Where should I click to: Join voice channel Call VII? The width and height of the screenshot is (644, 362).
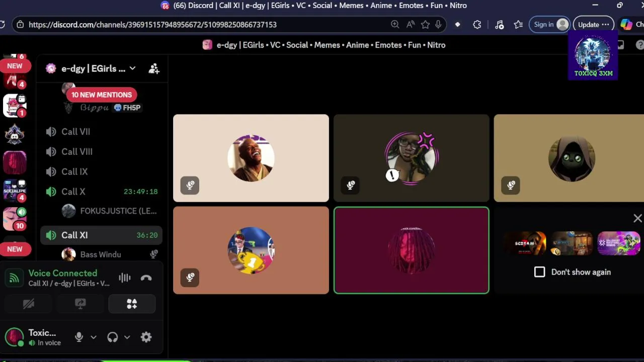click(101, 132)
